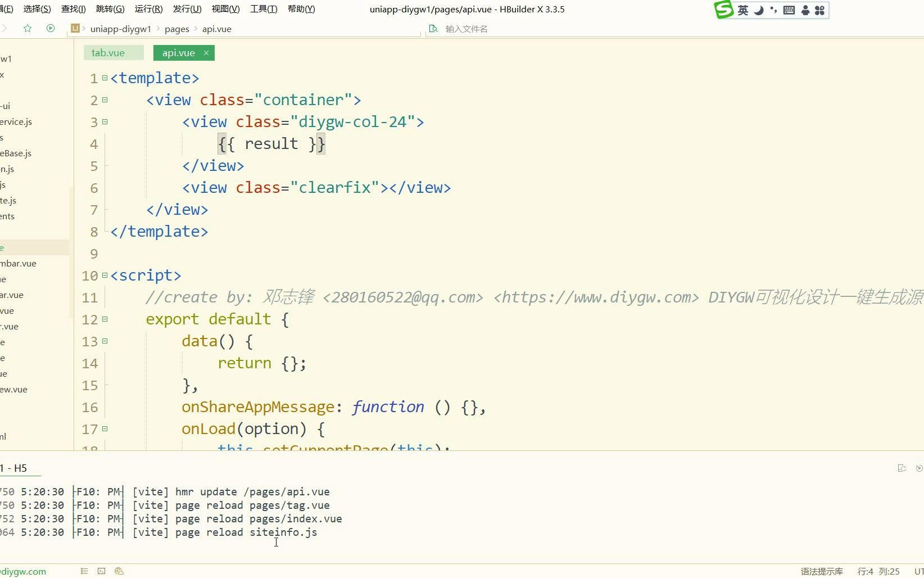Screen dimensions: 924x578
Task: Open the terminal icon in status bar
Action: [x=101, y=571]
